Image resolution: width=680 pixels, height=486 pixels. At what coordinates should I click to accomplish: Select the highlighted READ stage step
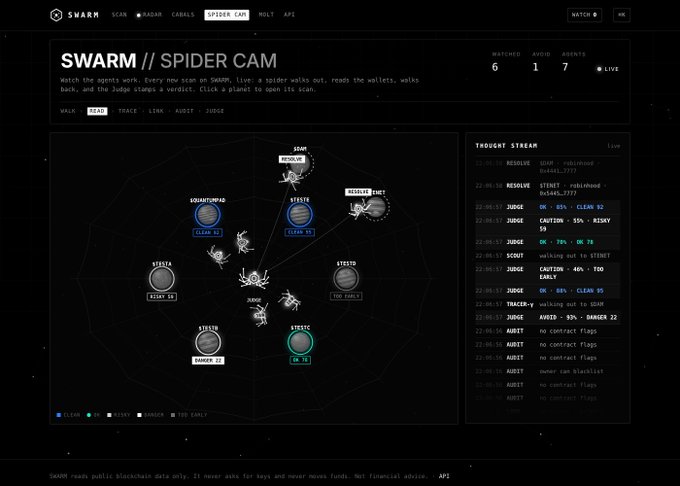(x=97, y=111)
